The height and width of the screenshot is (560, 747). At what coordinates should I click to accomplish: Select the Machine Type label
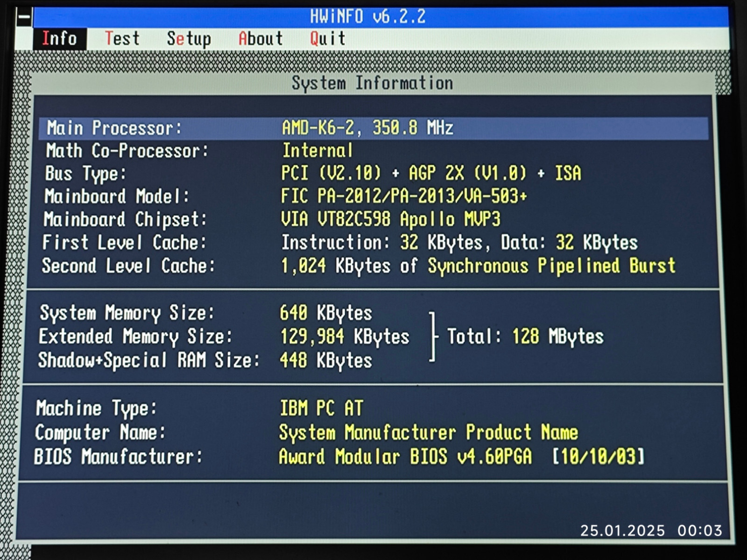97,408
